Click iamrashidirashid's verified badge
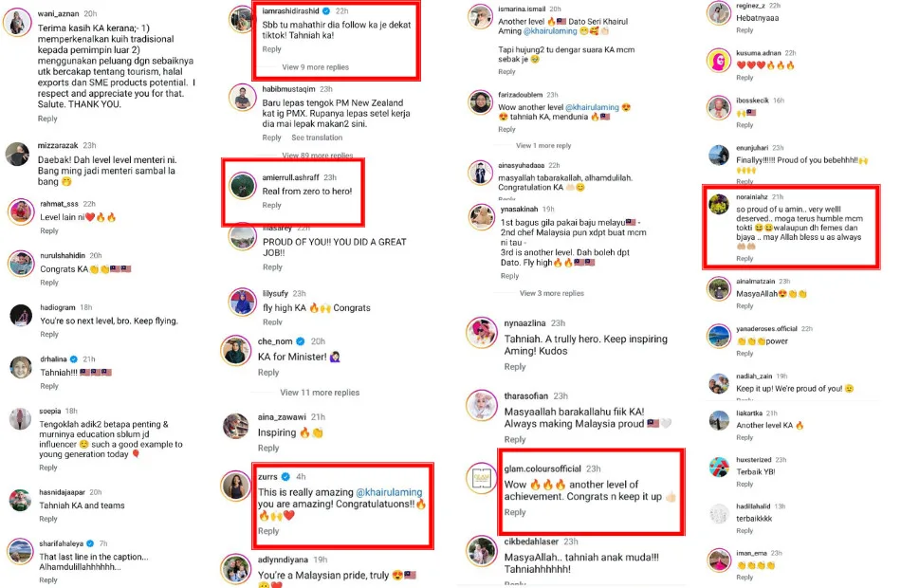This screenshot has width=901, height=588. click(x=326, y=11)
